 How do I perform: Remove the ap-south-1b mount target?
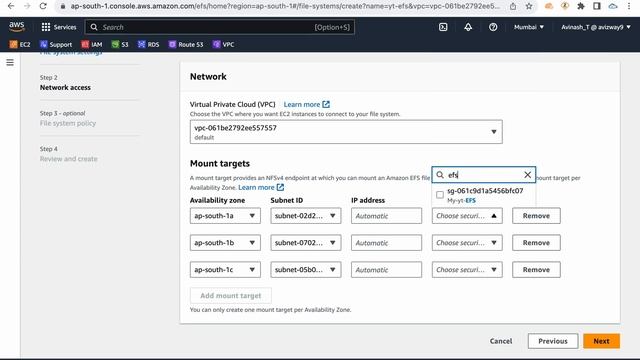[x=536, y=242]
